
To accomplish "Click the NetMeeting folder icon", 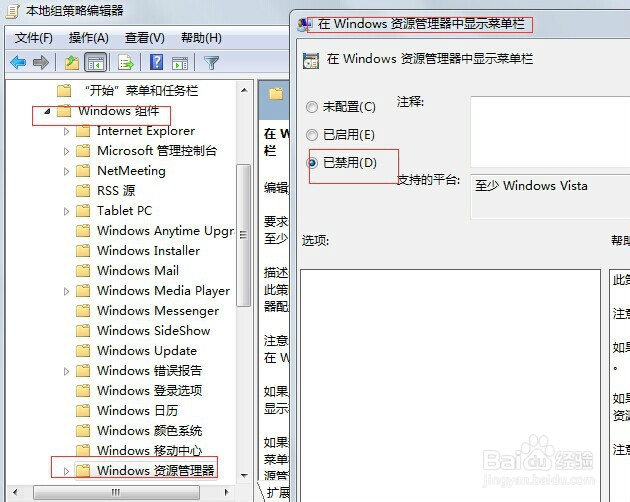I will click(x=83, y=171).
